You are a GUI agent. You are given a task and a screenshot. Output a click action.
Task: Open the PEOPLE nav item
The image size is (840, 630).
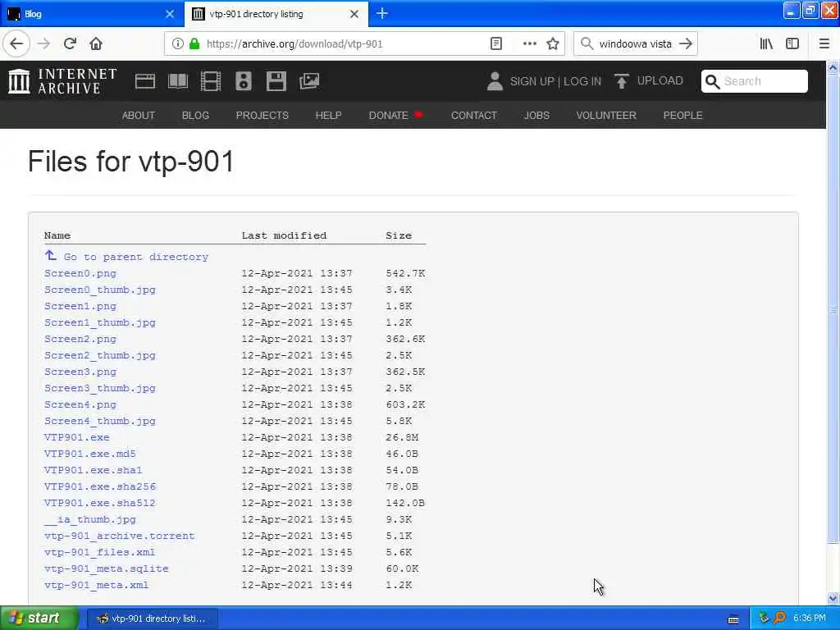[683, 115]
